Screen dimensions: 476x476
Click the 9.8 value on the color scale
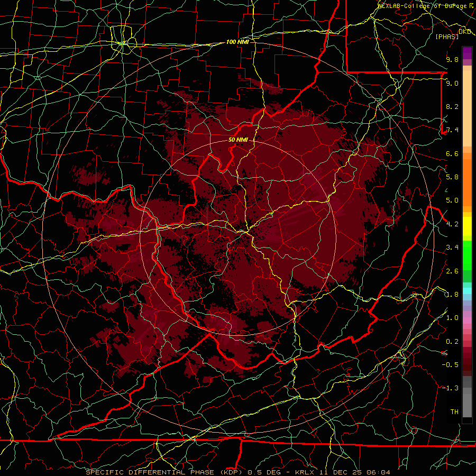452,59
